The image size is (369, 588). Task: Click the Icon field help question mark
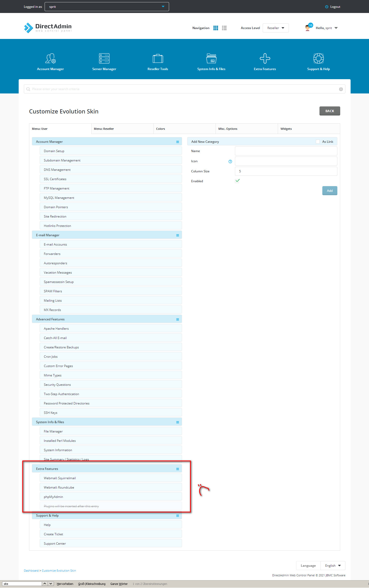pyautogui.click(x=230, y=161)
